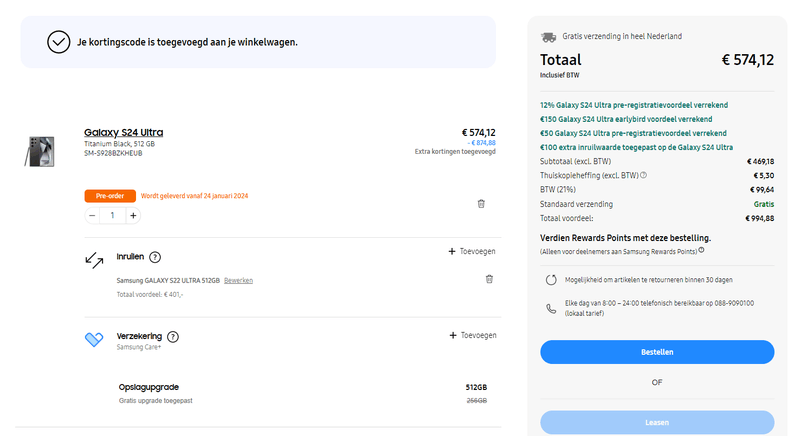This screenshot has width=800, height=436.
Task: Open the Verzekering info tooltip
Action: (173, 337)
